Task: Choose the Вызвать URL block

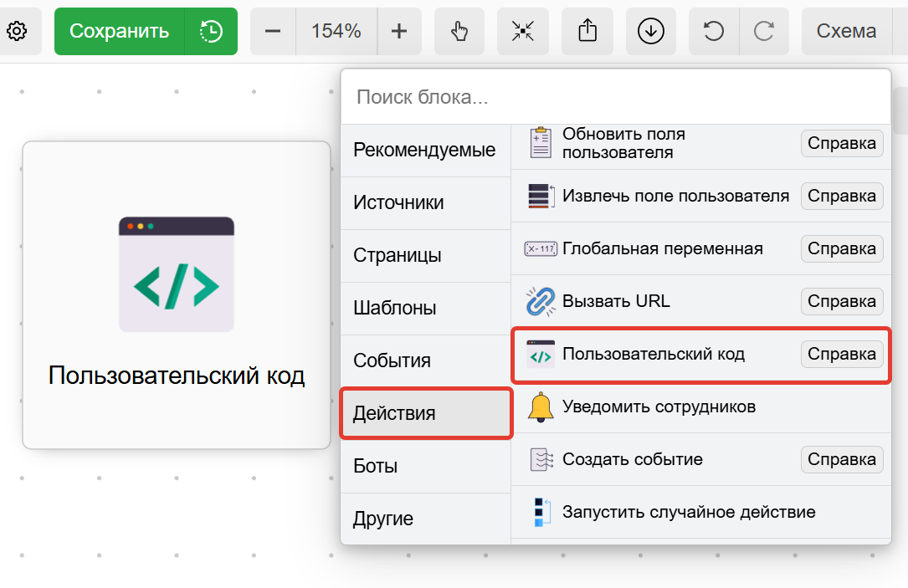Action: pos(616,301)
